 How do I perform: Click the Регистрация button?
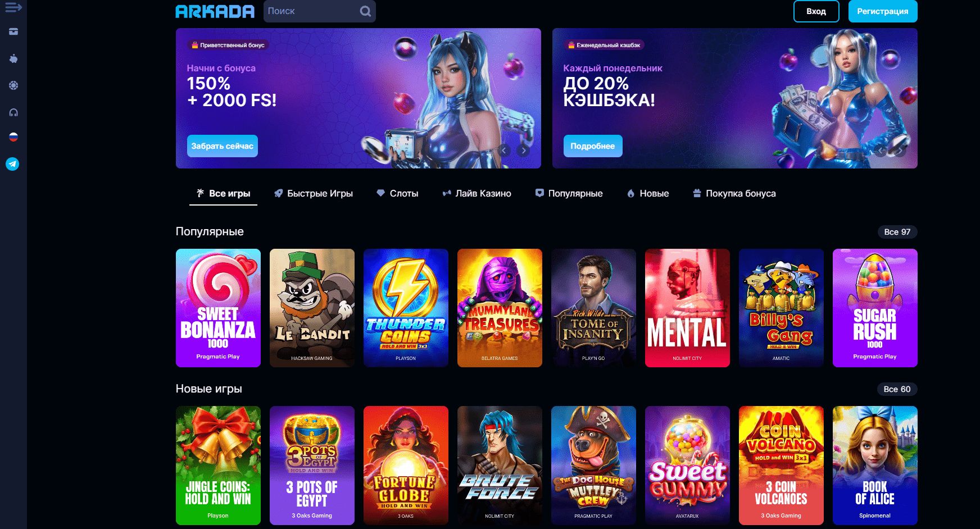(x=883, y=11)
